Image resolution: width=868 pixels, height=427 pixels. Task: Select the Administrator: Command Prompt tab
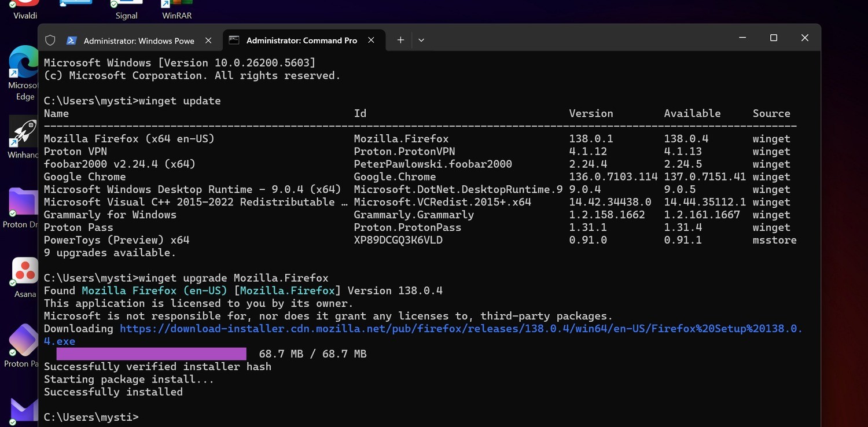301,41
